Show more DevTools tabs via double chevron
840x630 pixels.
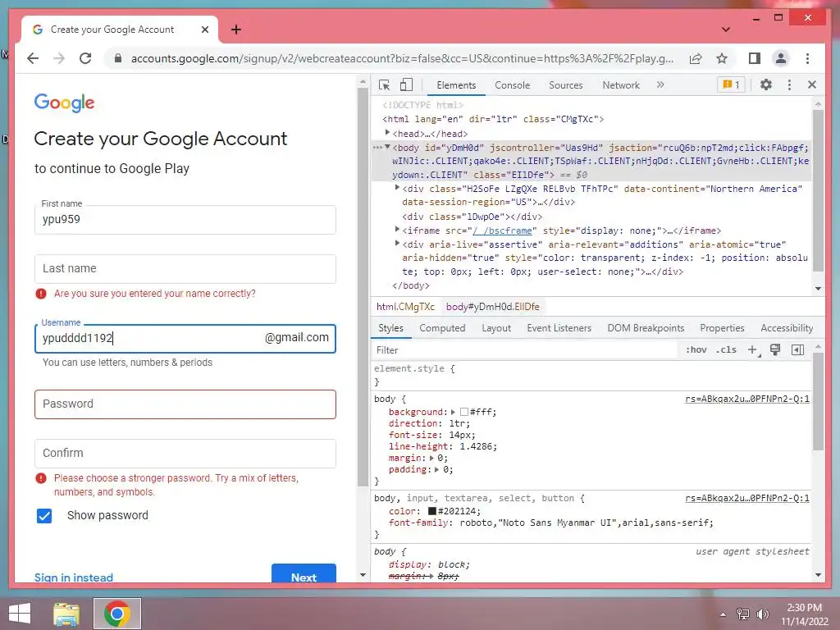(660, 84)
